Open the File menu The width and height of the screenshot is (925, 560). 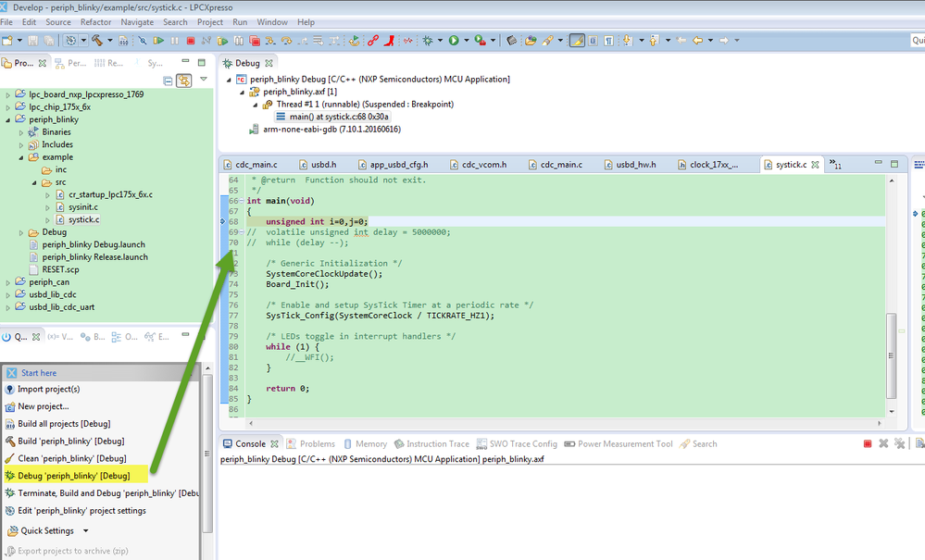tap(6, 22)
